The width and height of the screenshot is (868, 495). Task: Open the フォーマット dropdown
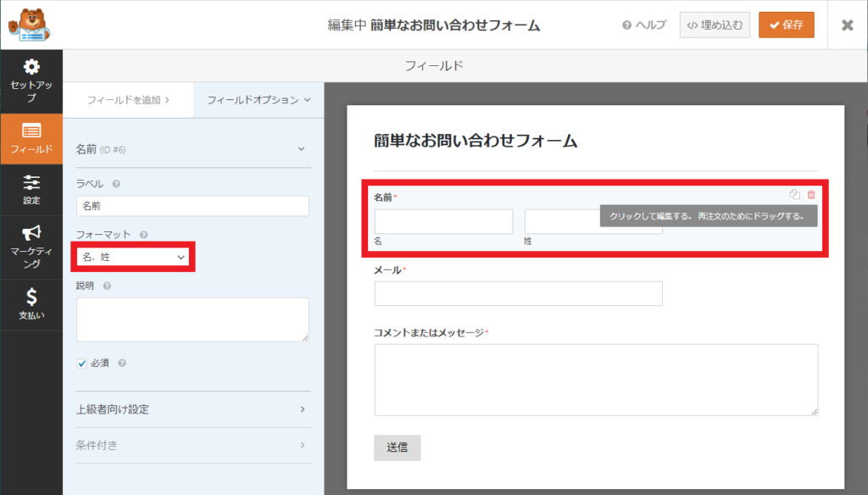point(133,257)
